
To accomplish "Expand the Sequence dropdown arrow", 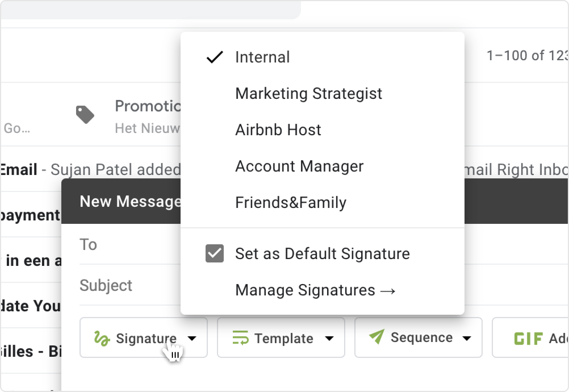I will click(467, 338).
